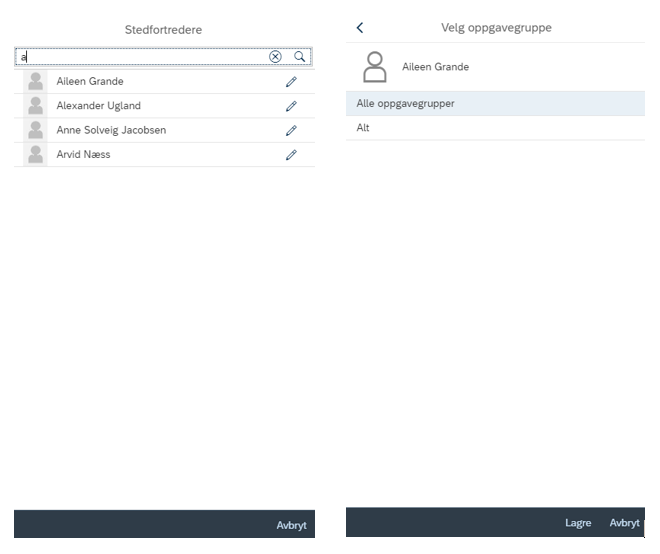Click Alexander Ugland's avatar icon
660x554 pixels.
[35, 106]
